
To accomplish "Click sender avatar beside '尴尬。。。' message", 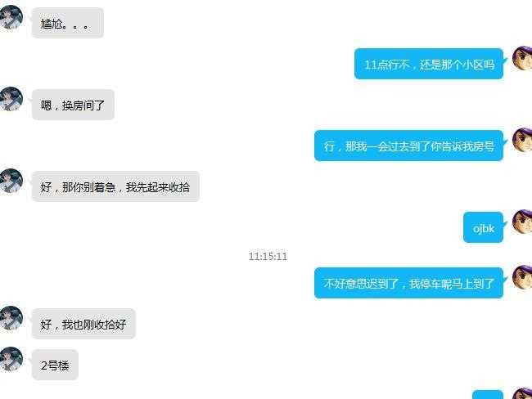I will (11, 18).
